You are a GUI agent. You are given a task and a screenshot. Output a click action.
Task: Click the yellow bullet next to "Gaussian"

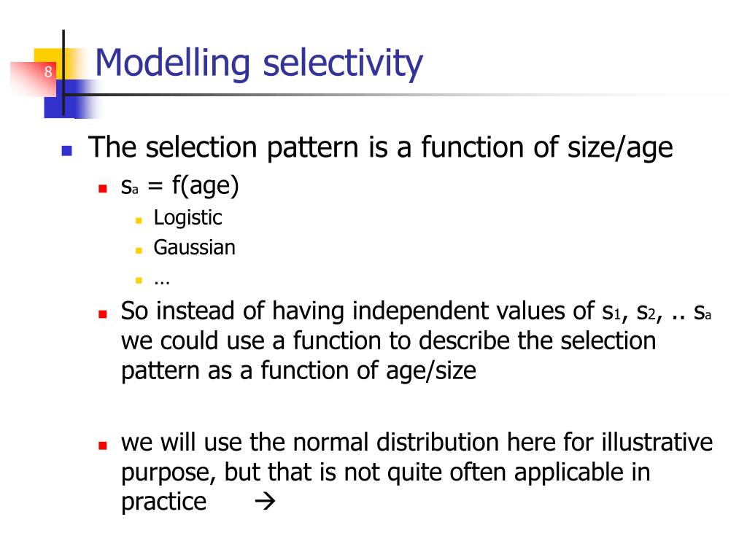point(139,251)
